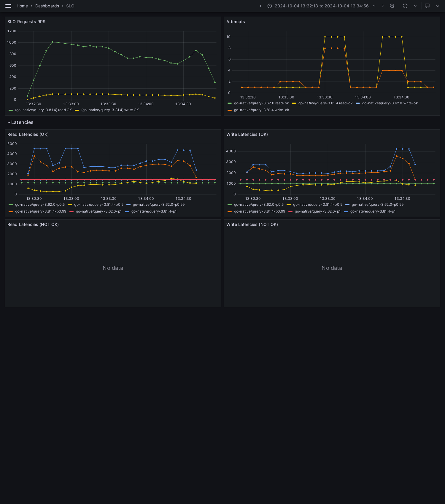Open refresh interval dropdown
The height and width of the screenshot is (504, 445).
(x=415, y=6)
